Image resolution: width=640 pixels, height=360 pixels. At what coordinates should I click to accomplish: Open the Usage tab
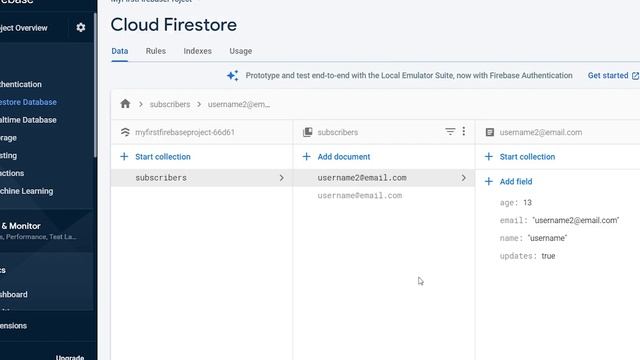click(240, 51)
